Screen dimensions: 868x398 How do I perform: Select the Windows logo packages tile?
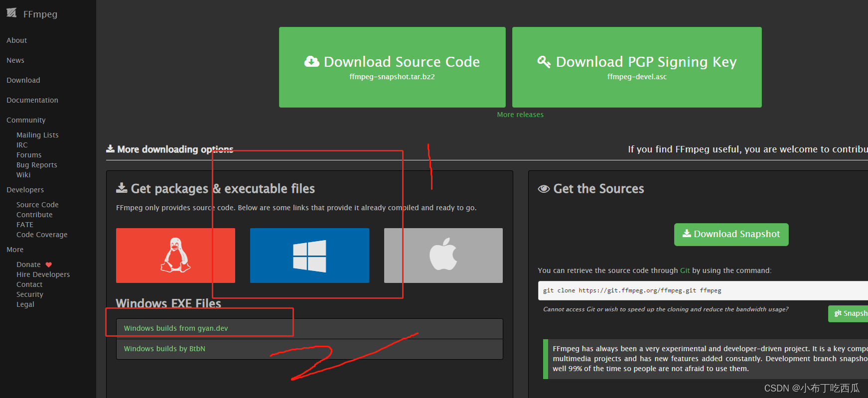pos(309,256)
